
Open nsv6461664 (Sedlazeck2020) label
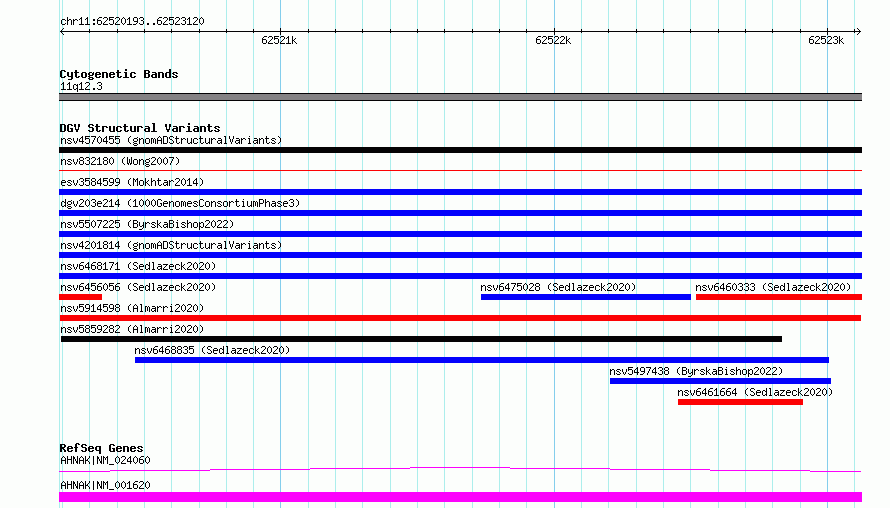pyautogui.click(x=755, y=392)
